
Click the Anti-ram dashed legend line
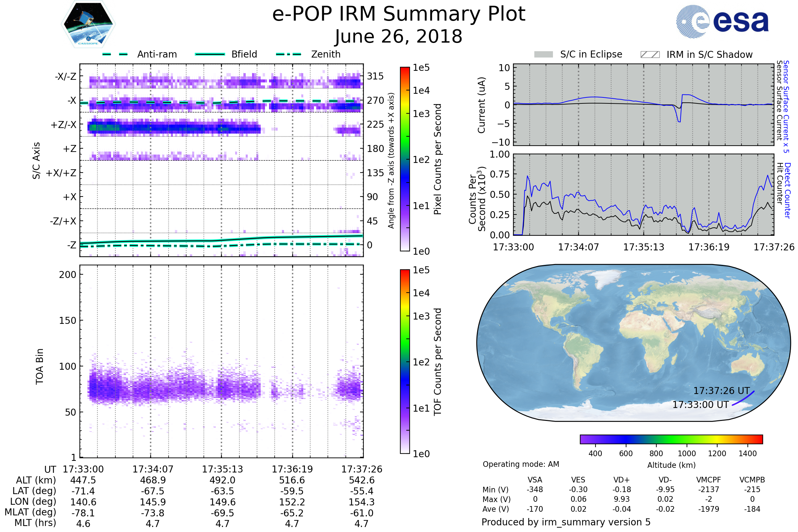[x=115, y=54]
